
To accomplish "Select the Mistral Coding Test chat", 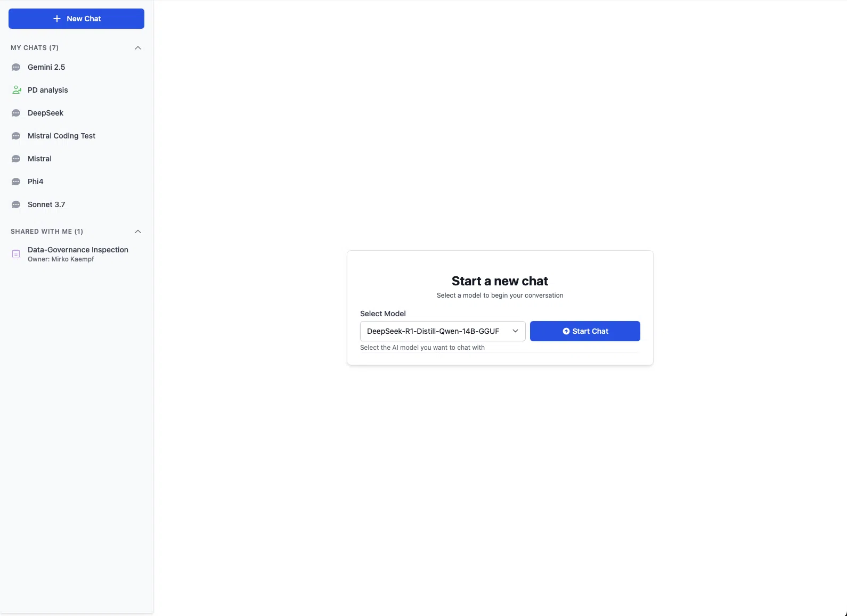I will coord(61,136).
